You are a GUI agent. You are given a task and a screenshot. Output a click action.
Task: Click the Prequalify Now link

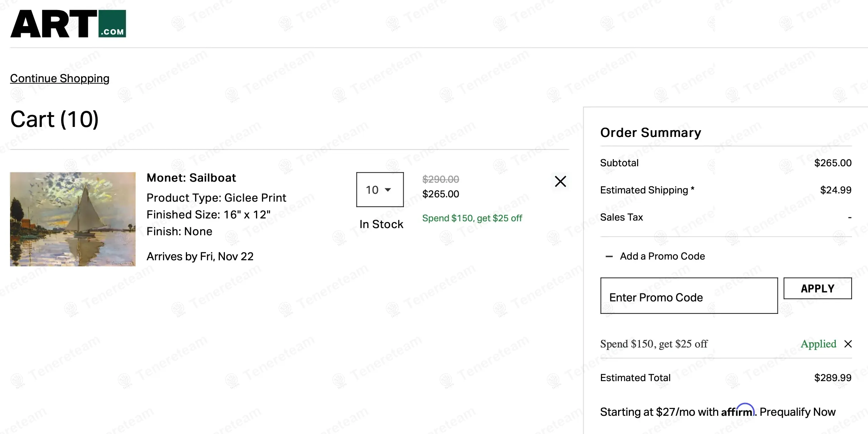[798, 412]
